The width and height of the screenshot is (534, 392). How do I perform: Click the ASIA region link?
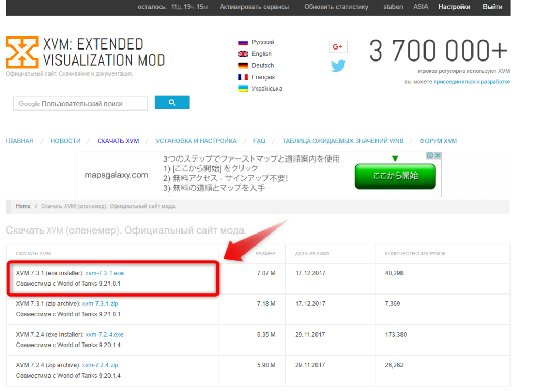click(x=421, y=7)
